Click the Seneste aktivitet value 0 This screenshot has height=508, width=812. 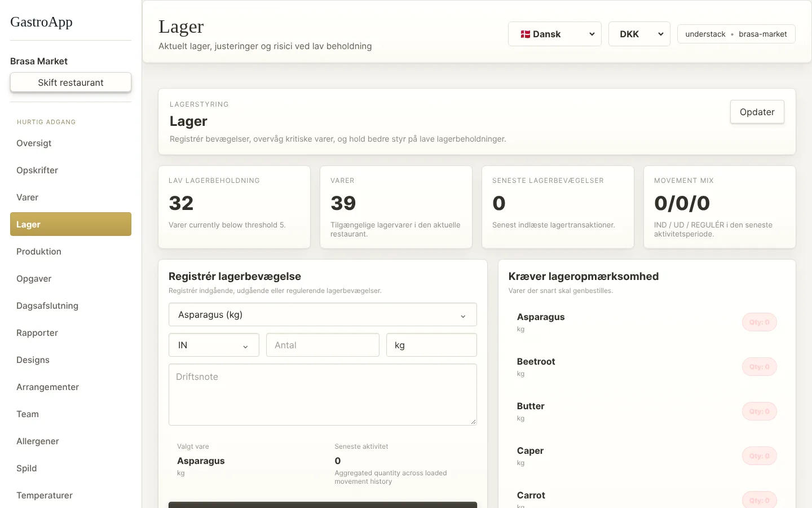(338, 461)
